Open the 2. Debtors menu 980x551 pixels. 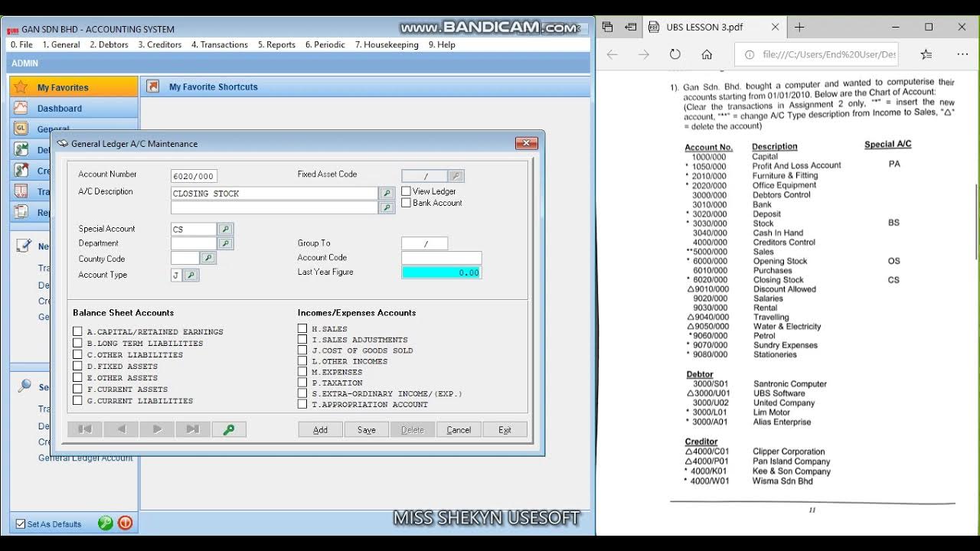[109, 44]
